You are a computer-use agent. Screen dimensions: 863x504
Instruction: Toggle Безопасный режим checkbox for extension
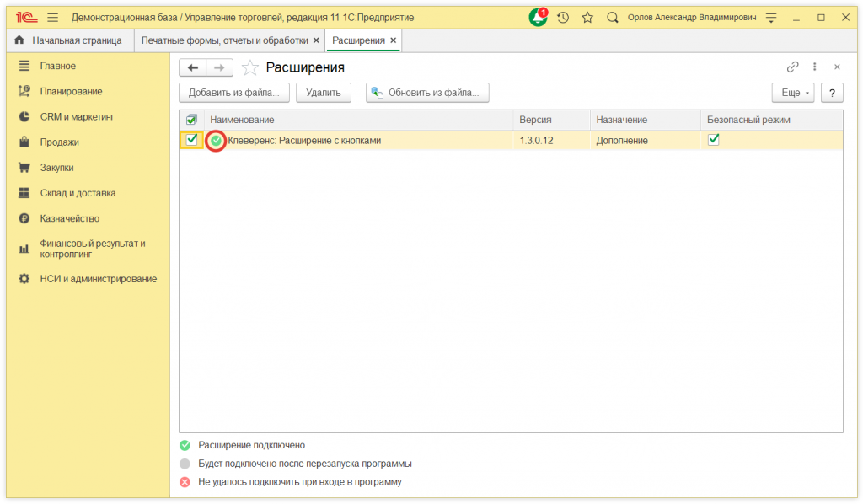click(713, 140)
